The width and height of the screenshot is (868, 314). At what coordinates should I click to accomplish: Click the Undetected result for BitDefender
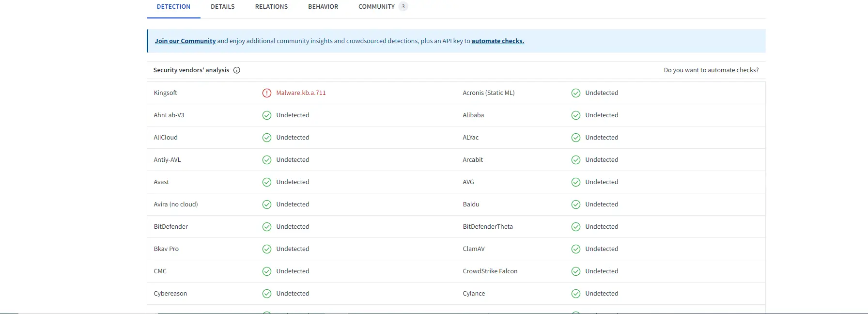pyautogui.click(x=293, y=227)
